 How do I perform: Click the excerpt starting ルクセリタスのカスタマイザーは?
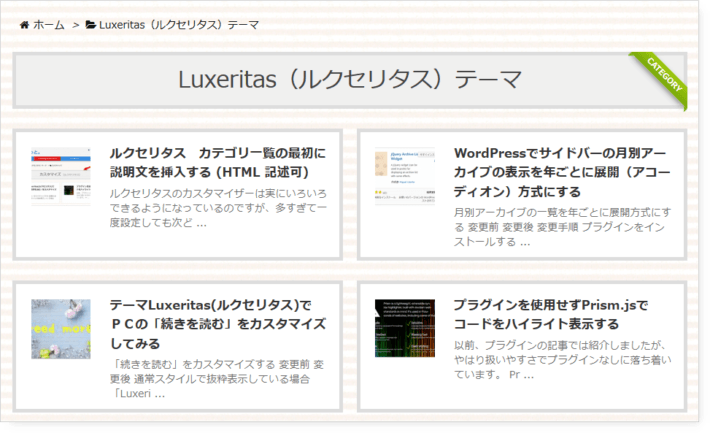click(x=217, y=207)
